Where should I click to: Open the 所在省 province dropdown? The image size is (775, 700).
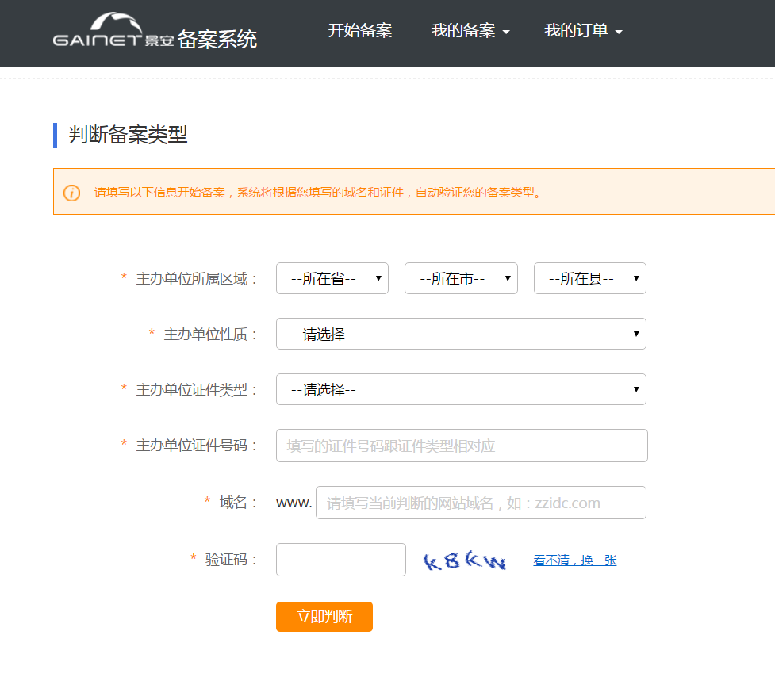pos(332,278)
